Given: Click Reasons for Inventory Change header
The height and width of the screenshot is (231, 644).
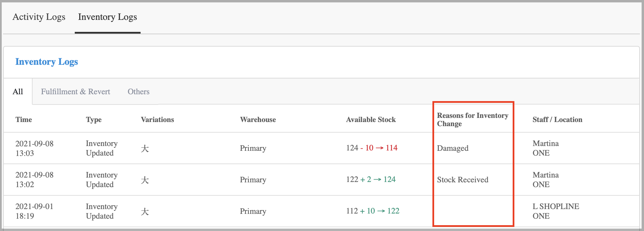Looking at the screenshot, I should pyautogui.click(x=472, y=120).
